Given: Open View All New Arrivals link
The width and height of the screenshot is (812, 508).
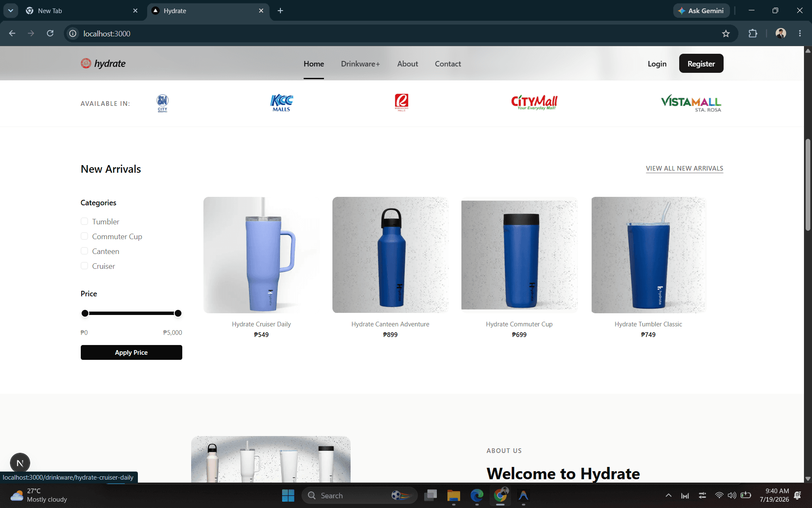Looking at the screenshot, I should click(684, 168).
